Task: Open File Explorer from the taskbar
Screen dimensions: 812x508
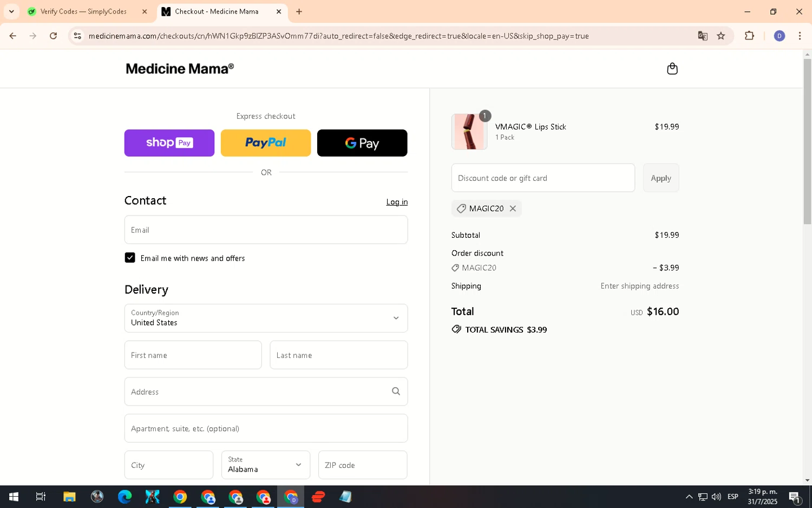Action: coord(69,497)
